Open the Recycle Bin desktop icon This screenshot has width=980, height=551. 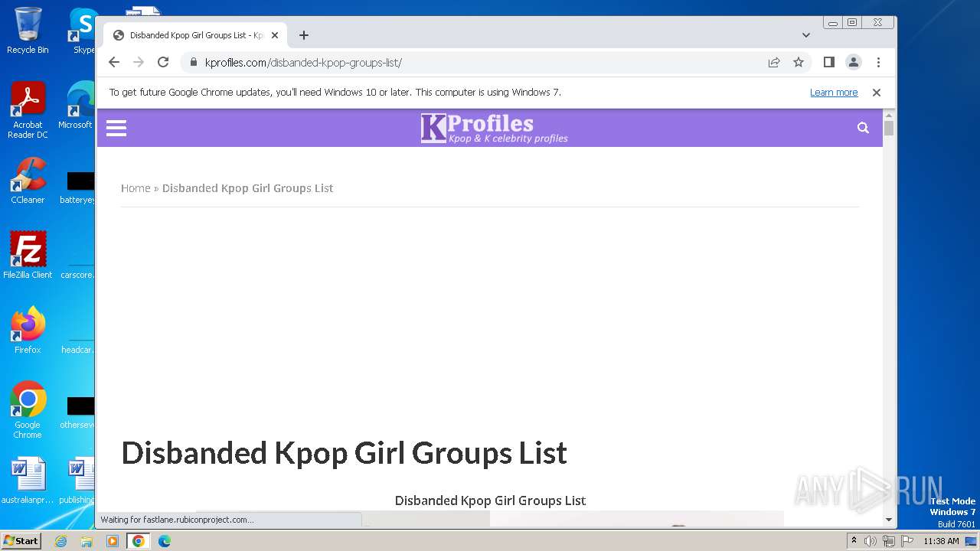[x=28, y=31]
